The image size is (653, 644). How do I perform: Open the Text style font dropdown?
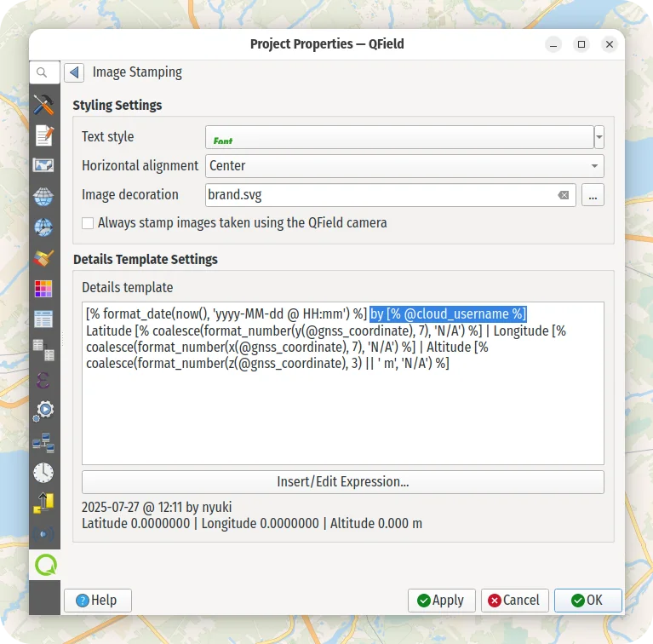pyautogui.click(x=398, y=137)
